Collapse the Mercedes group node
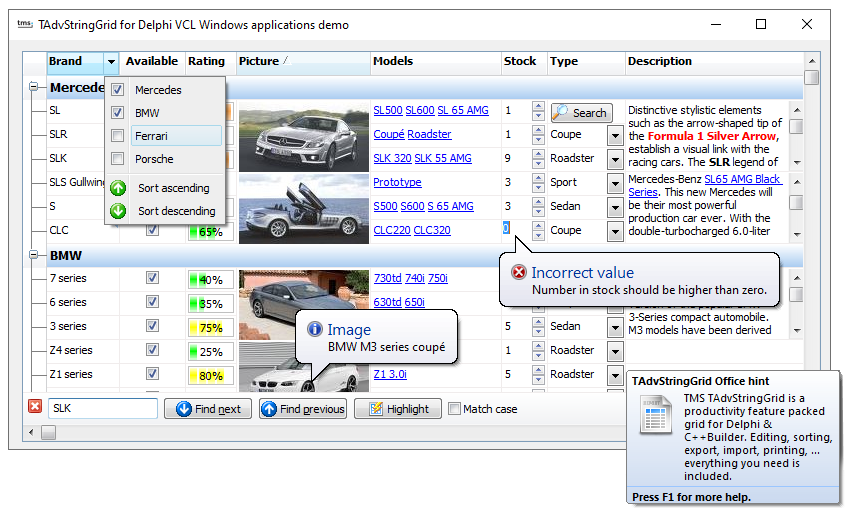The image size is (847, 512). tap(33, 86)
